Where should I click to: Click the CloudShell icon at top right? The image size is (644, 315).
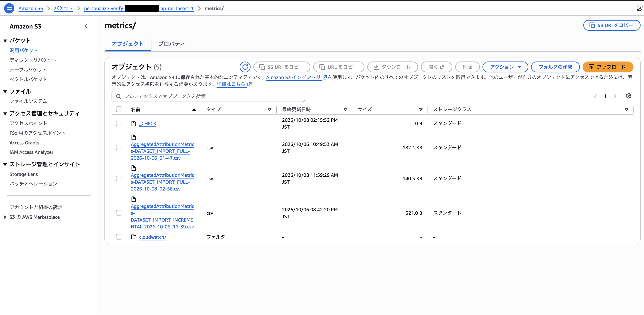pos(639,8)
